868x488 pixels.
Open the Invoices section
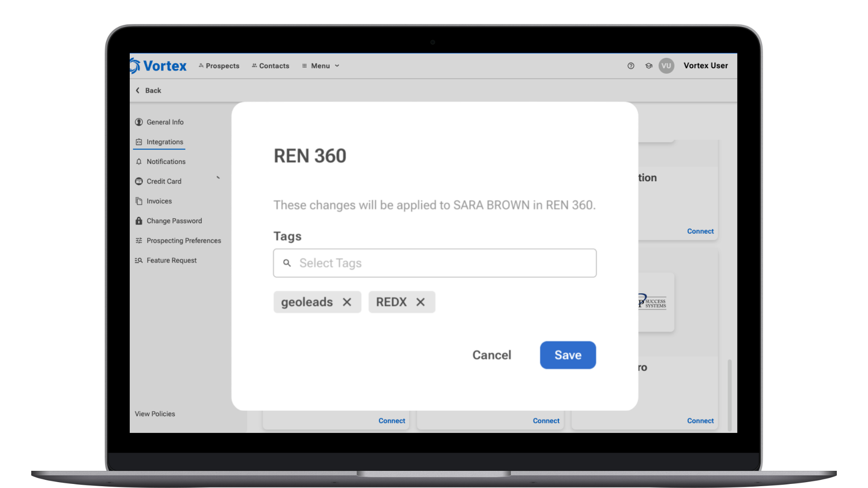pyautogui.click(x=154, y=201)
